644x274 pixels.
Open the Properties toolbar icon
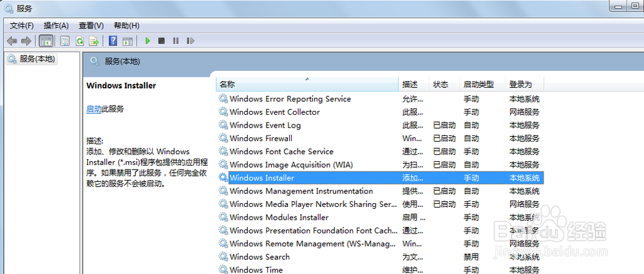pos(64,41)
